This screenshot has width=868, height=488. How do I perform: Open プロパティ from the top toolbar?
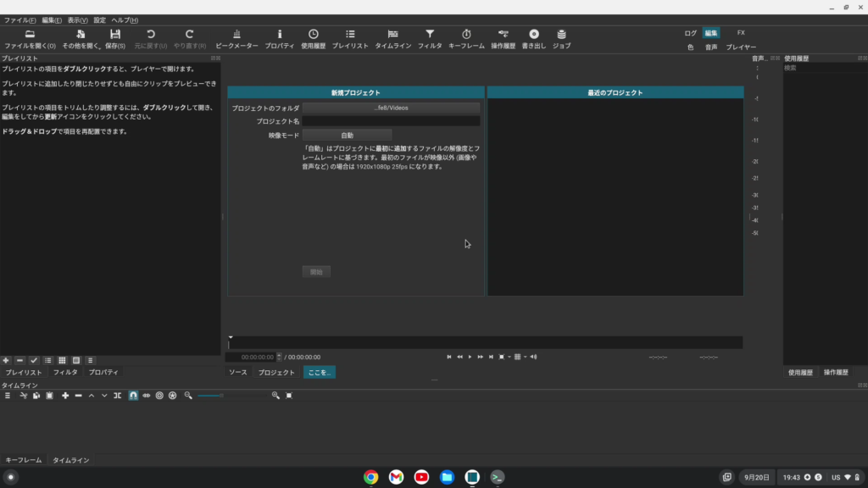point(280,39)
